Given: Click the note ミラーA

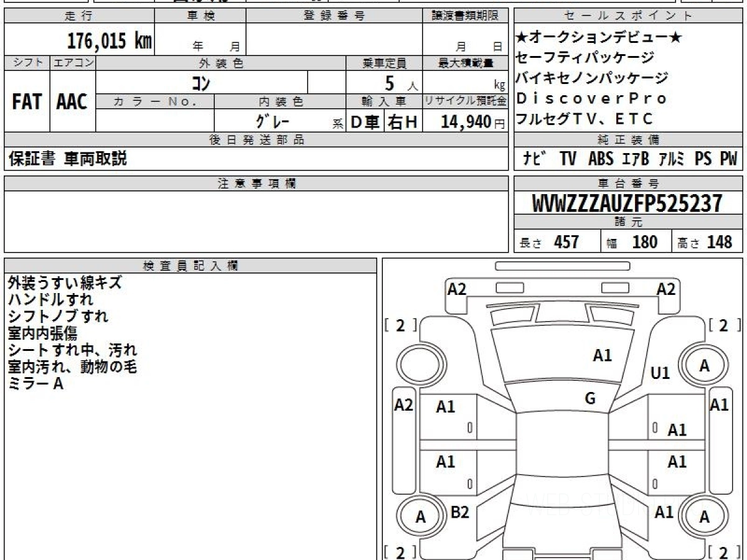Looking at the screenshot, I should point(35,384).
